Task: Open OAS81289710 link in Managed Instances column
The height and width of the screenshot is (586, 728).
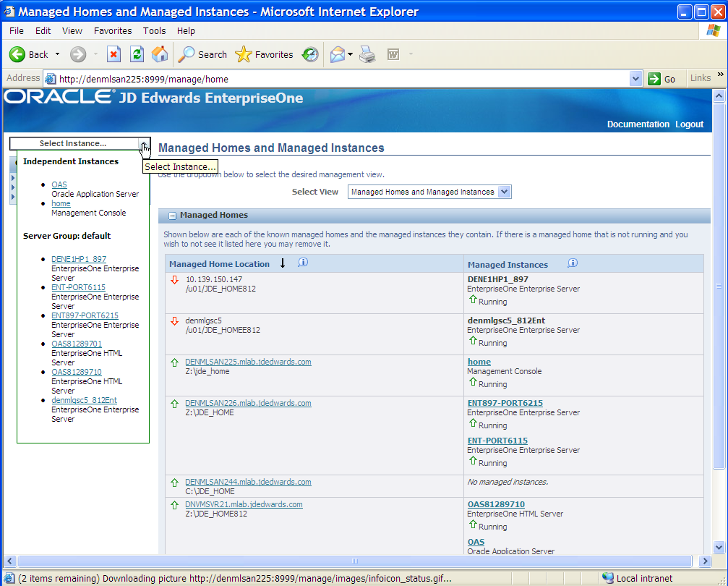Action: pos(496,504)
